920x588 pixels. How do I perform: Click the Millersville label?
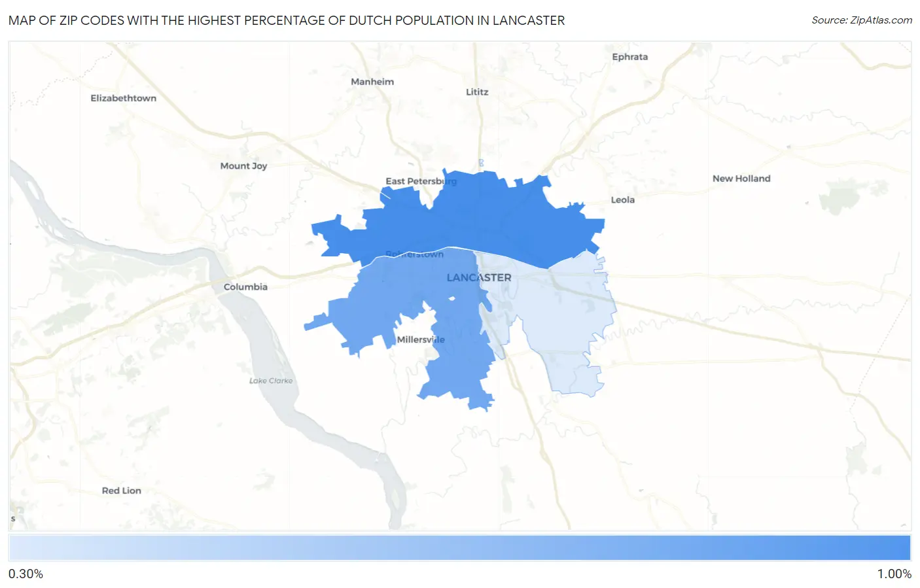[x=421, y=339]
